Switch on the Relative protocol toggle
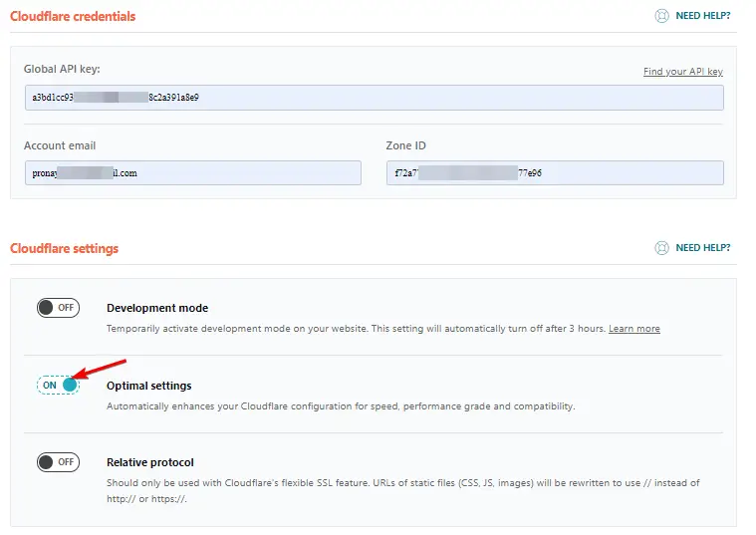This screenshot has height=535, width=756. coord(58,462)
